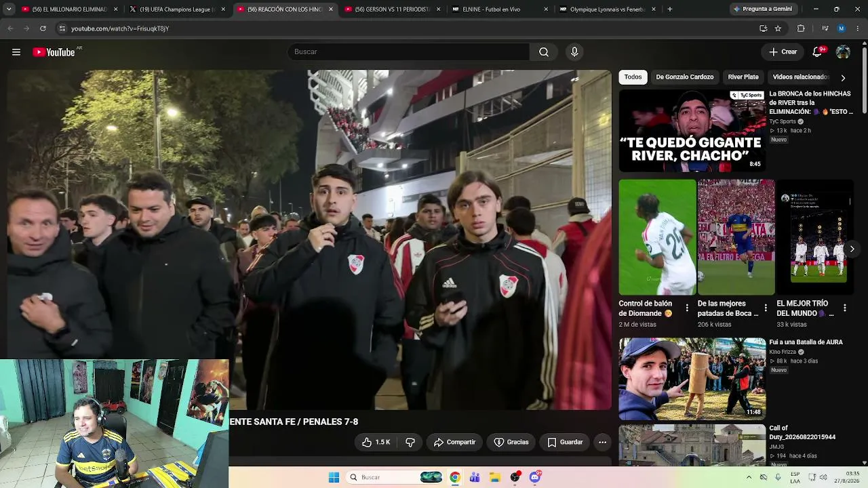Screen dimensions: 868x488
Task: Start voice search with the microphone
Action: (574, 52)
